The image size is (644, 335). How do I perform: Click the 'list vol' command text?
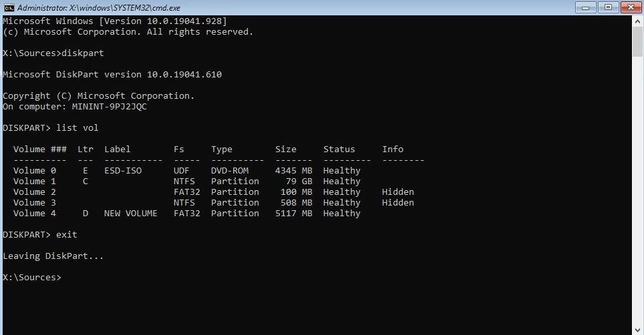coord(77,128)
